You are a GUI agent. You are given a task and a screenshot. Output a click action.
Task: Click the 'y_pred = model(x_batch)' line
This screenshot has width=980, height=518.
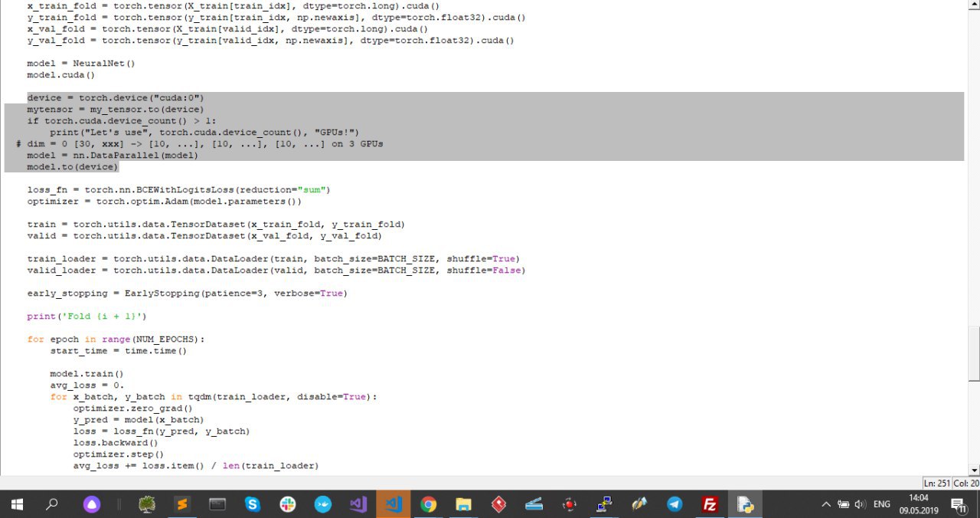click(139, 420)
